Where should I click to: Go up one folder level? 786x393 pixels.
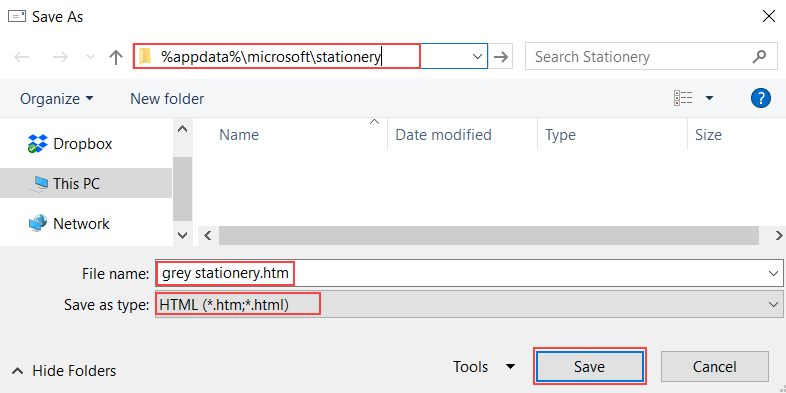tap(116, 57)
